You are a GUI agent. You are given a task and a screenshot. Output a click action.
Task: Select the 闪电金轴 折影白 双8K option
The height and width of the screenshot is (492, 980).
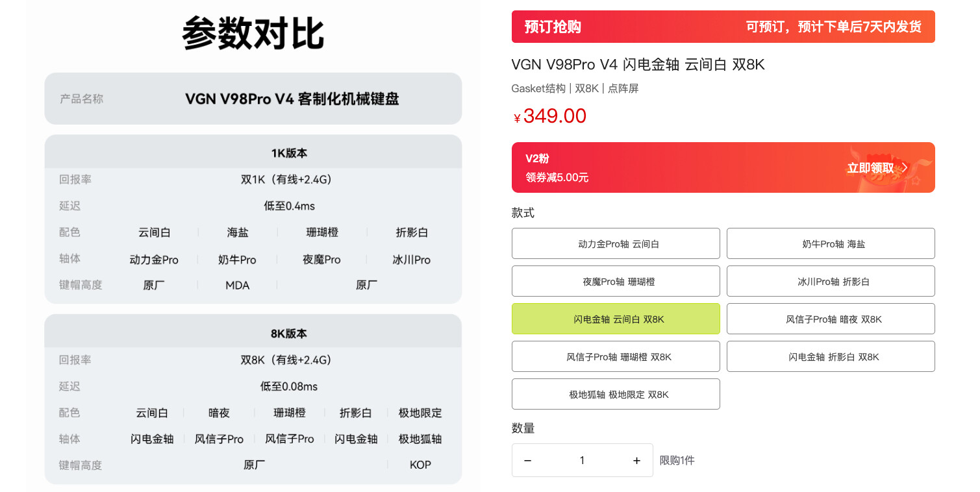coord(831,356)
